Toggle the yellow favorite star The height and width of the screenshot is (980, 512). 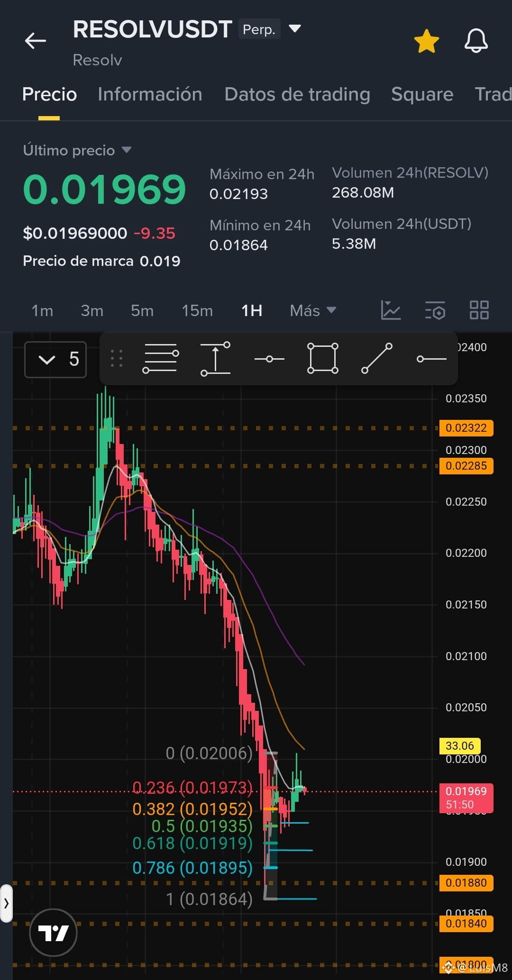427,41
